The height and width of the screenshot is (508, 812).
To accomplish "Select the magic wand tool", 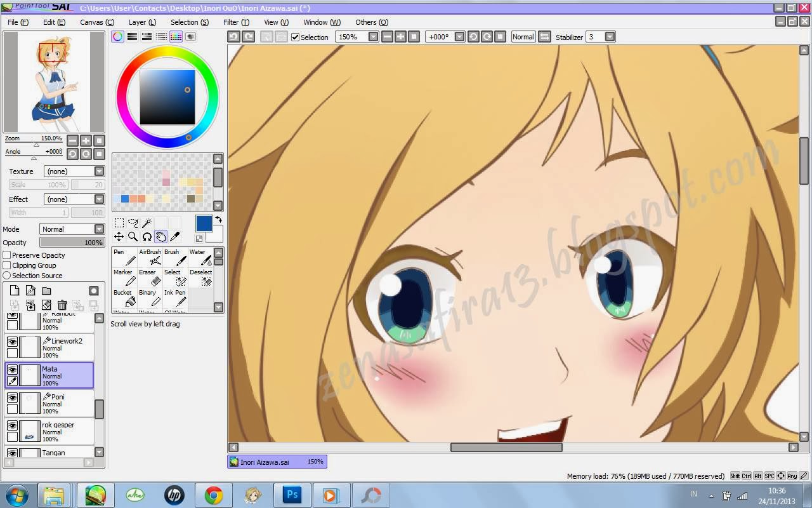I will (147, 223).
